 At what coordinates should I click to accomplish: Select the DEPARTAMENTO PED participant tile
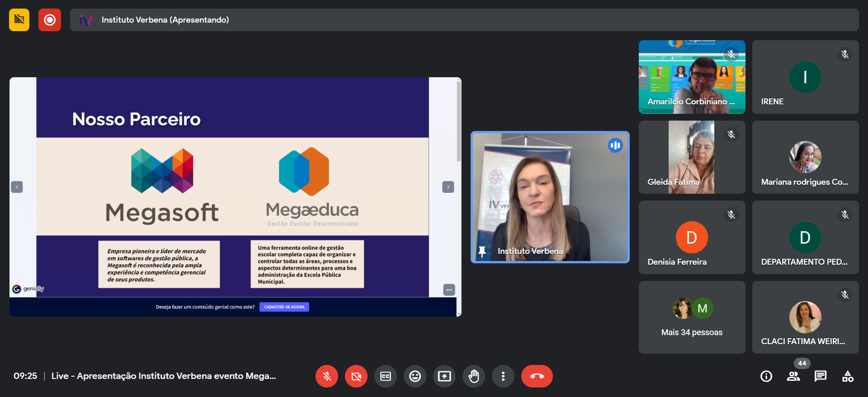[806, 237]
